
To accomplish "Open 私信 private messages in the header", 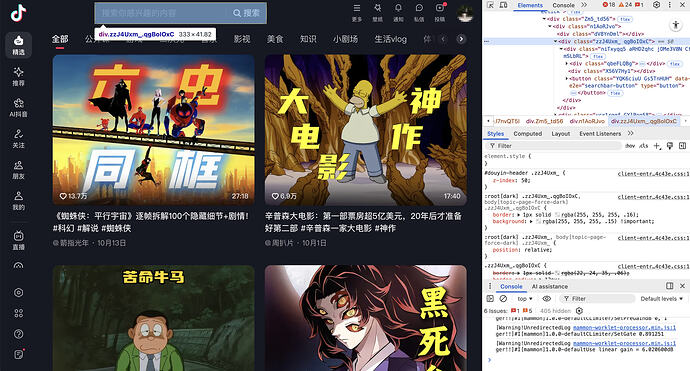I will [419, 13].
